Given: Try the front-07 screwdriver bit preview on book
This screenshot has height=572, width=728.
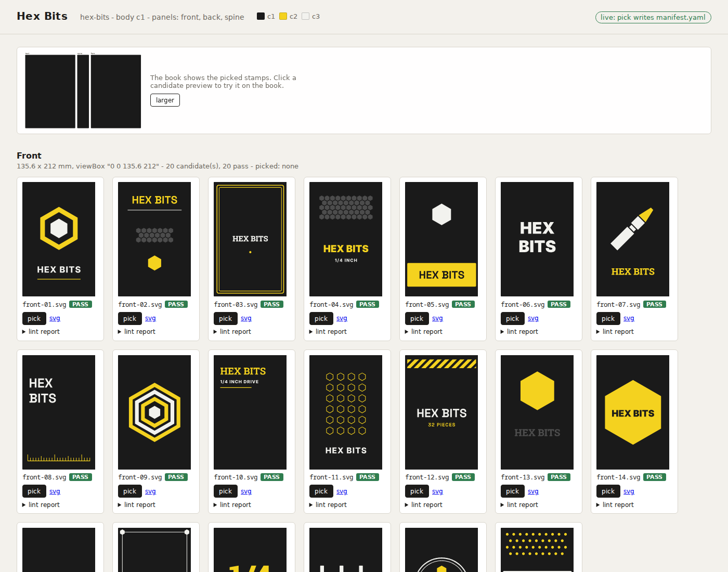Looking at the screenshot, I should tap(633, 239).
